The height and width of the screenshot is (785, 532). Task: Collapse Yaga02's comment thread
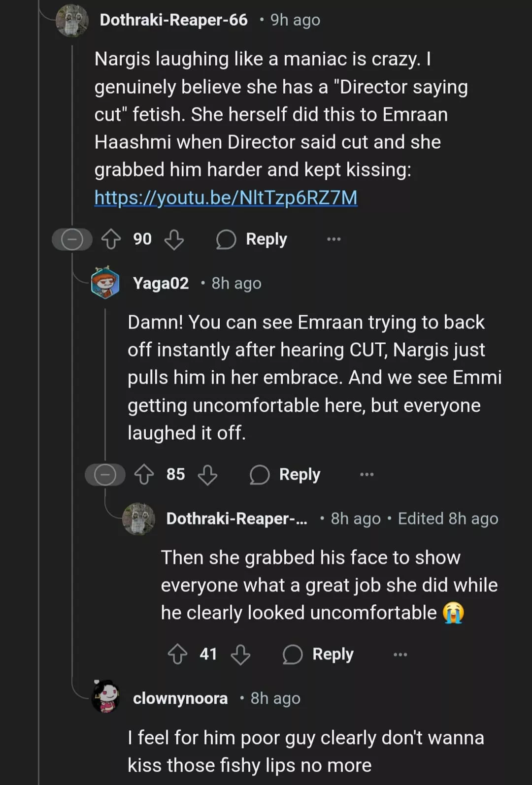click(105, 475)
